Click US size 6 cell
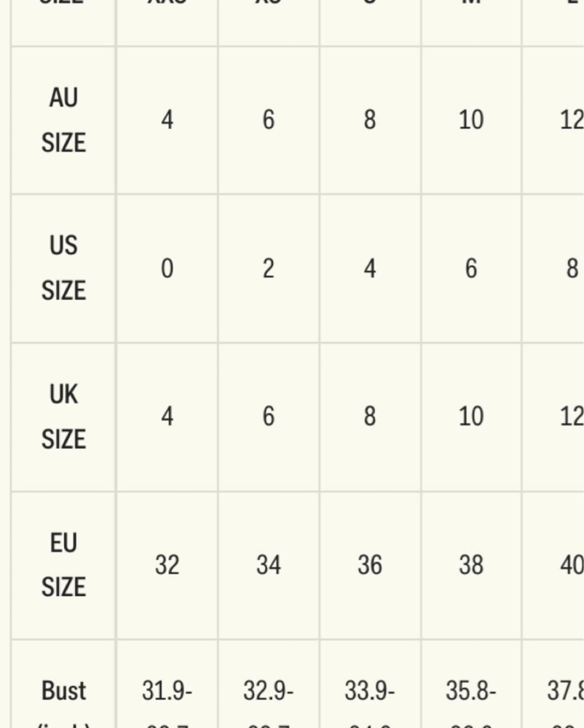 (x=471, y=268)
